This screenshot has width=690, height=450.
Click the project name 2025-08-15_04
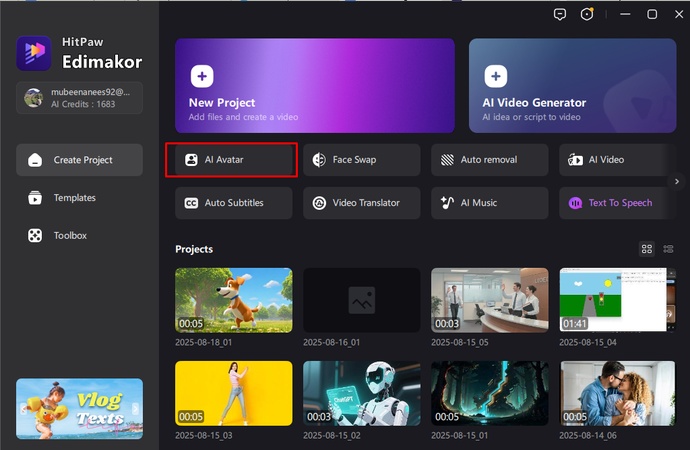[x=588, y=342]
